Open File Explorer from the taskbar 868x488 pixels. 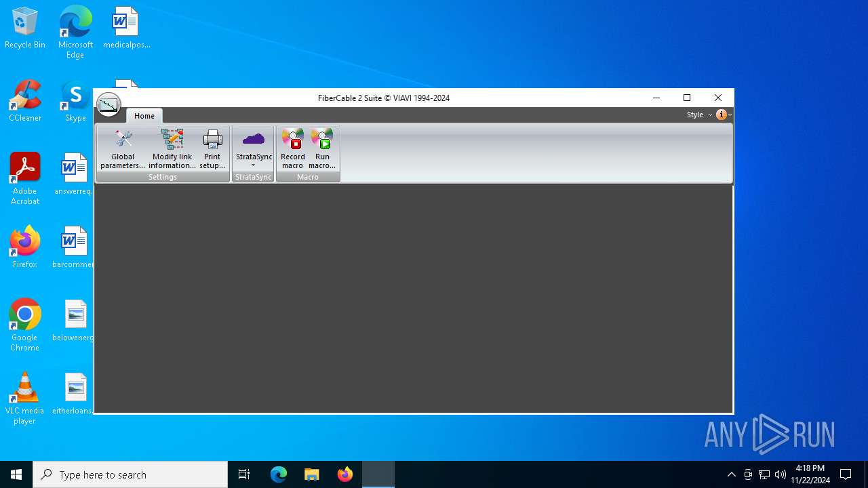pos(311,474)
